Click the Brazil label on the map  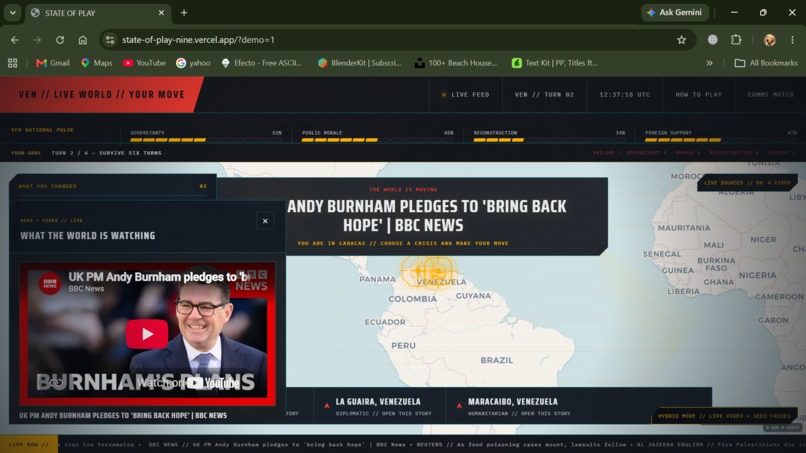(497, 360)
